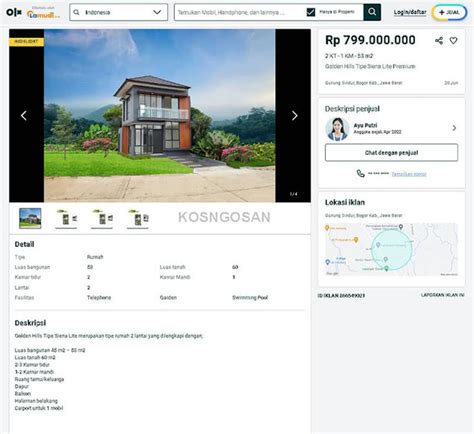This screenshot has height=434, width=474.
Task: Click Chat dengan penjual button
Action: pyautogui.click(x=391, y=153)
